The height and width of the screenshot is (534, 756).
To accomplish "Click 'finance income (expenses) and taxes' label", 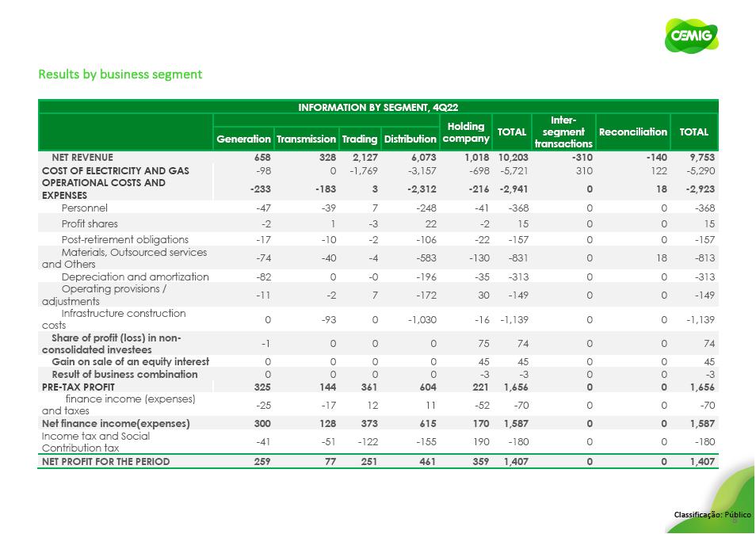I will click(x=119, y=405).
